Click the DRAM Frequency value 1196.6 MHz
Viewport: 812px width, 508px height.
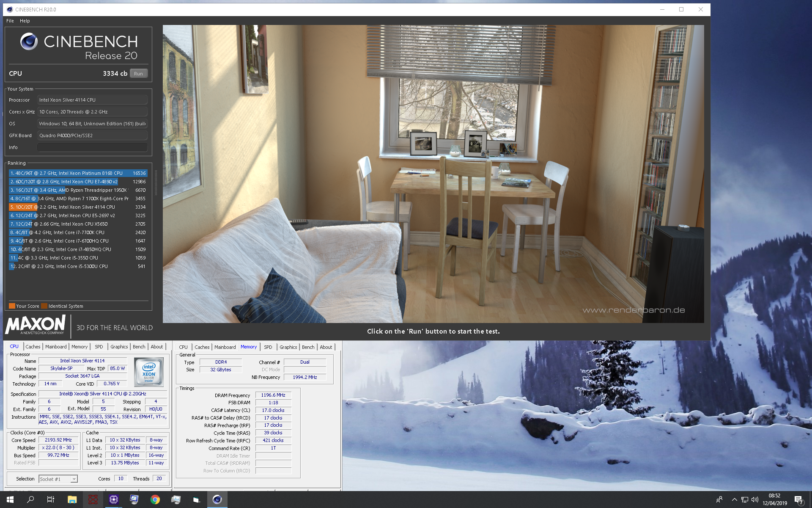(x=273, y=395)
